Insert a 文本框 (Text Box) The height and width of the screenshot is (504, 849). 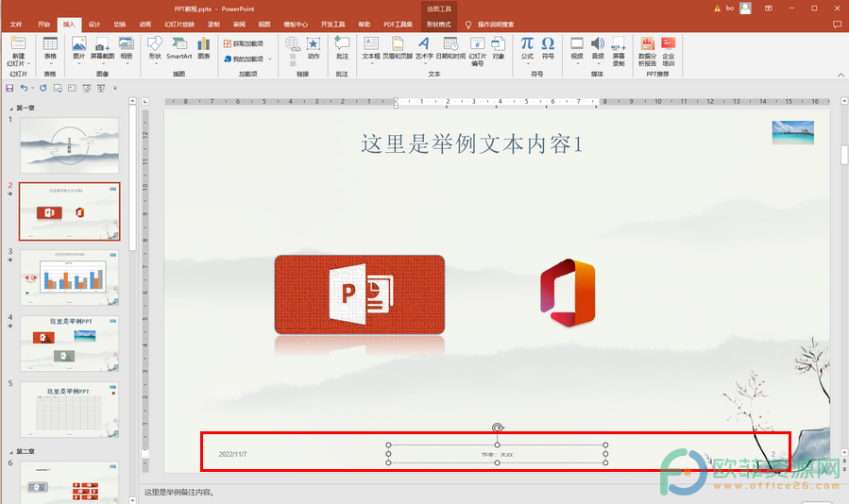pos(371,50)
